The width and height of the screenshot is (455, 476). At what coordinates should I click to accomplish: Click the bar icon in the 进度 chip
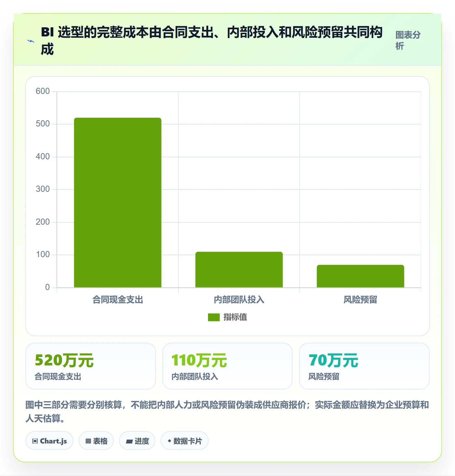click(129, 441)
